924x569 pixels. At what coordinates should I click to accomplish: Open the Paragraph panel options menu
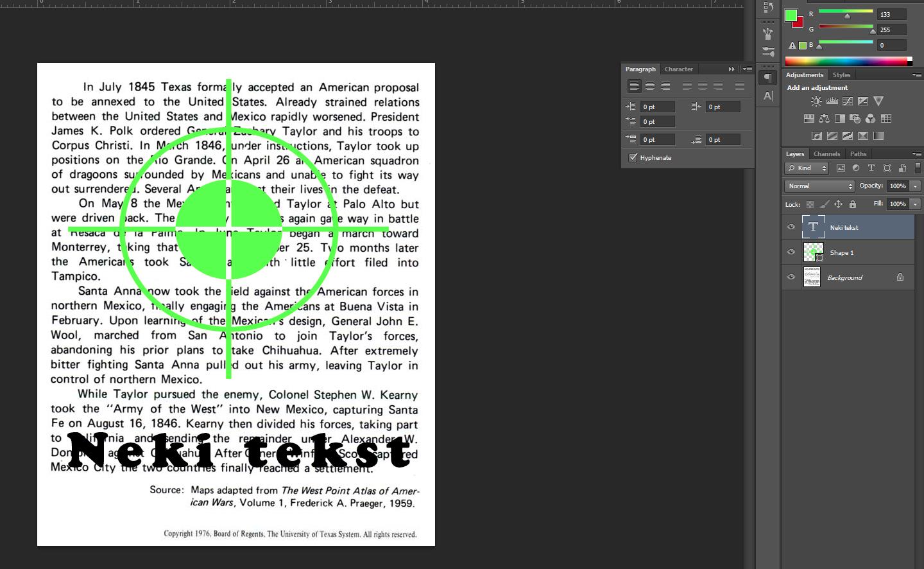(747, 69)
